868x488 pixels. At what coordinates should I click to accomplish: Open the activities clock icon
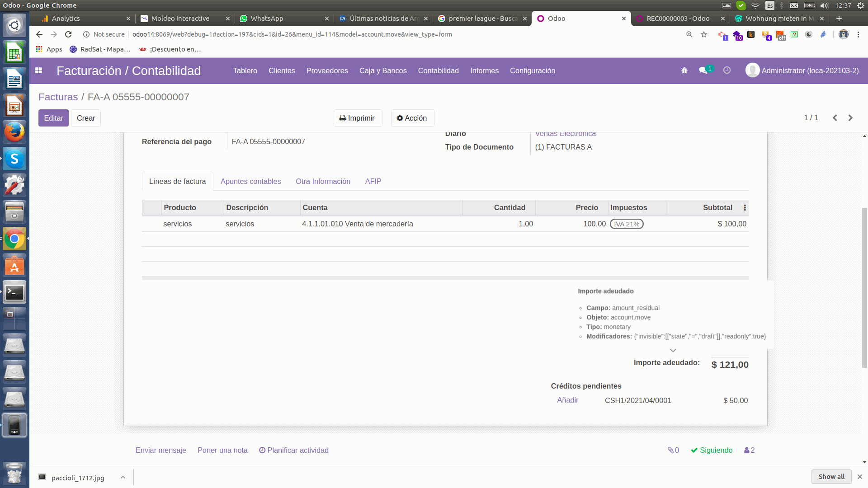[727, 70]
